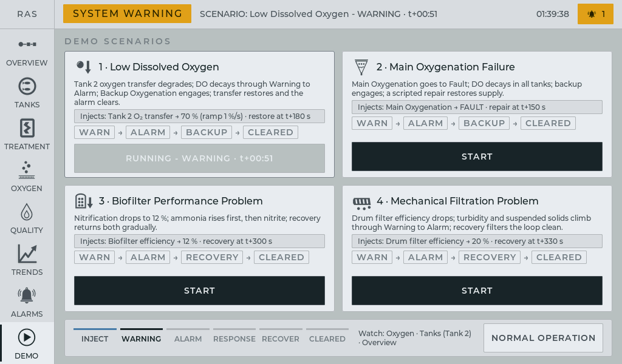Start the Main Oxygenation Failure scenario

click(x=477, y=157)
